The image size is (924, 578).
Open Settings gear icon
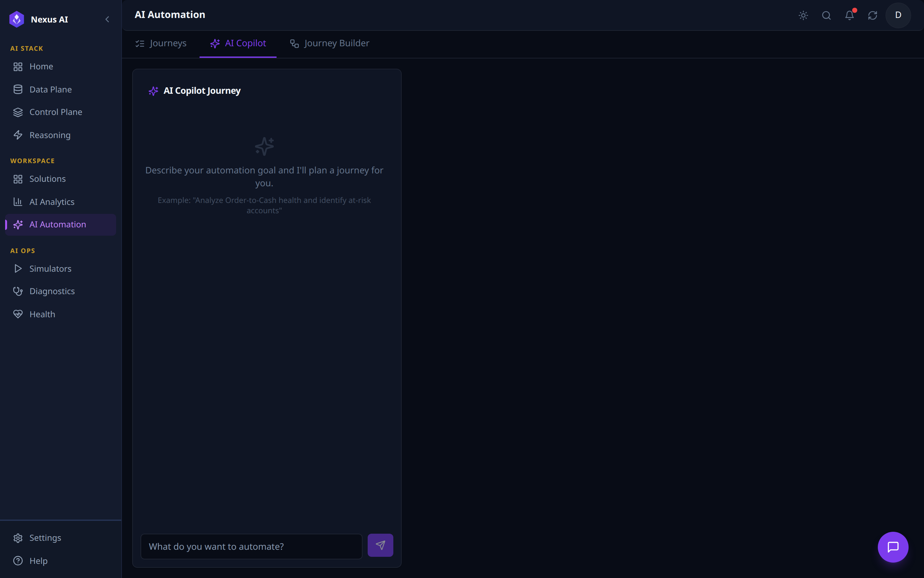click(x=18, y=538)
